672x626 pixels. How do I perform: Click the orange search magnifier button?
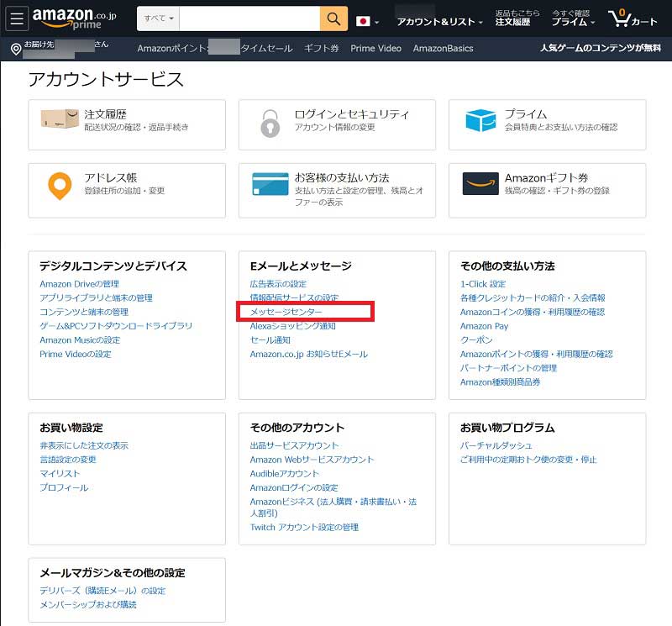333,18
